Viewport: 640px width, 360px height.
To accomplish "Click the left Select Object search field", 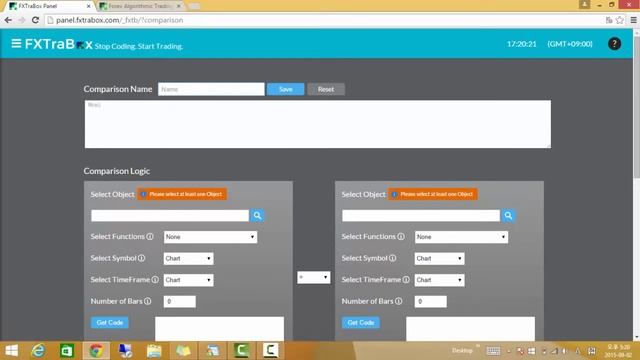I will [x=170, y=216].
